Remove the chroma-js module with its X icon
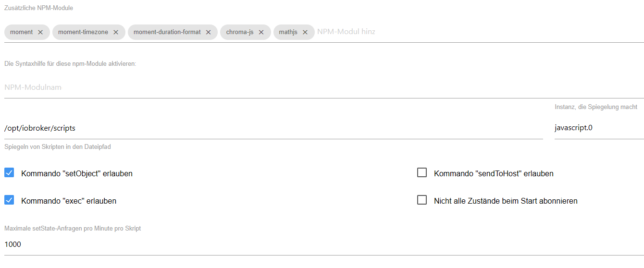The image size is (644, 268). pos(261,32)
